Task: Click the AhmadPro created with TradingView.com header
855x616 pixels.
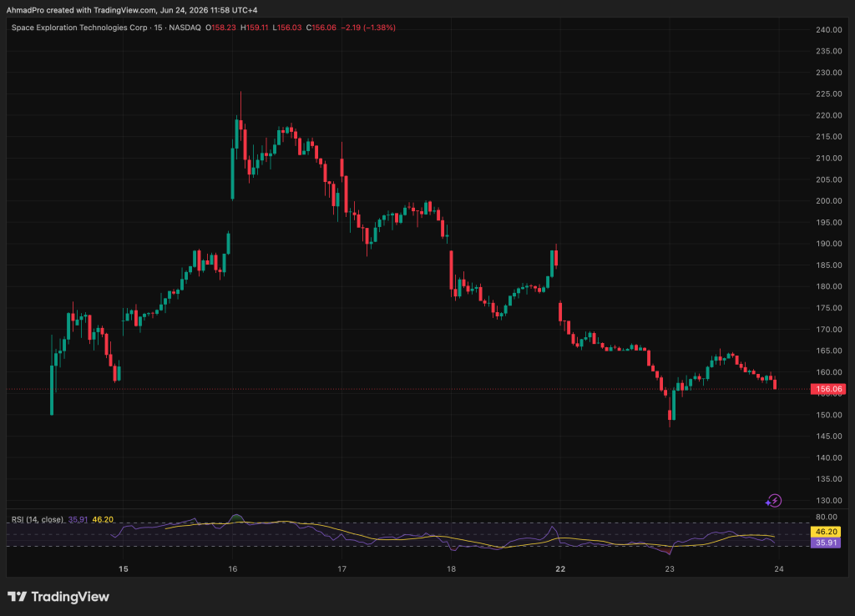Action: pyautogui.click(x=132, y=10)
